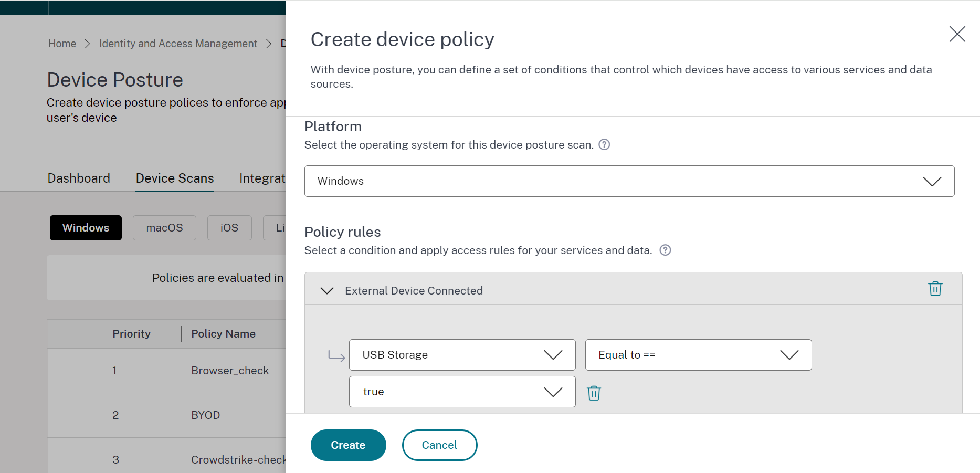This screenshot has height=473, width=980.
Task: Open the USB Storage dropdown
Action: click(462, 355)
